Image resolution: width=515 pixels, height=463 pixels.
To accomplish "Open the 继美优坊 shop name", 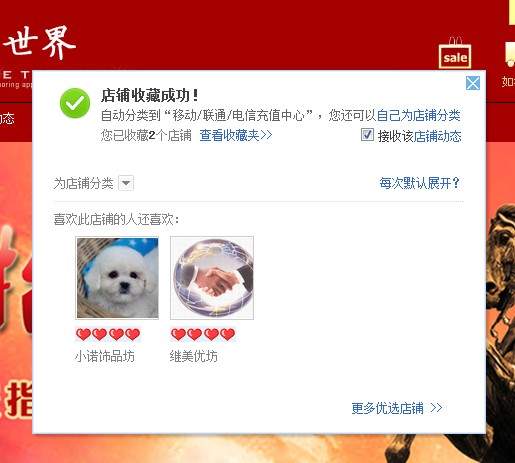I will (194, 356).
